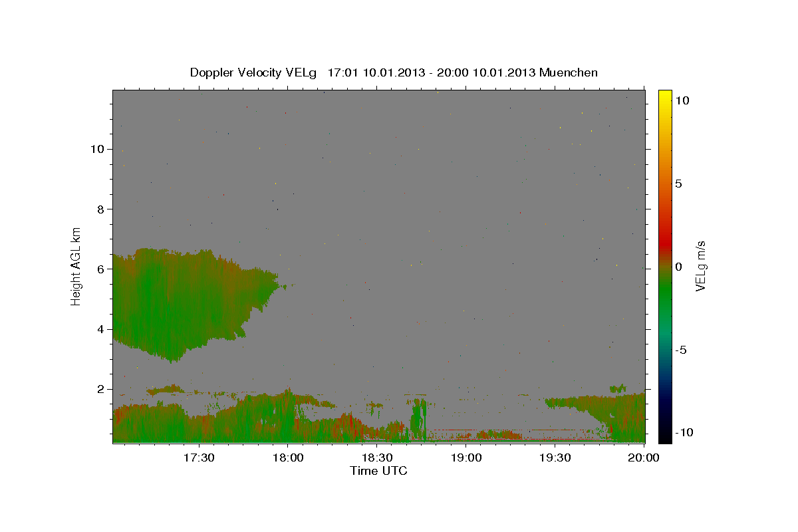This screenshot has width=798, height=532.
Task: Click the 'VELg m/s' colorbar label
Action: click(x=700, y=266)
